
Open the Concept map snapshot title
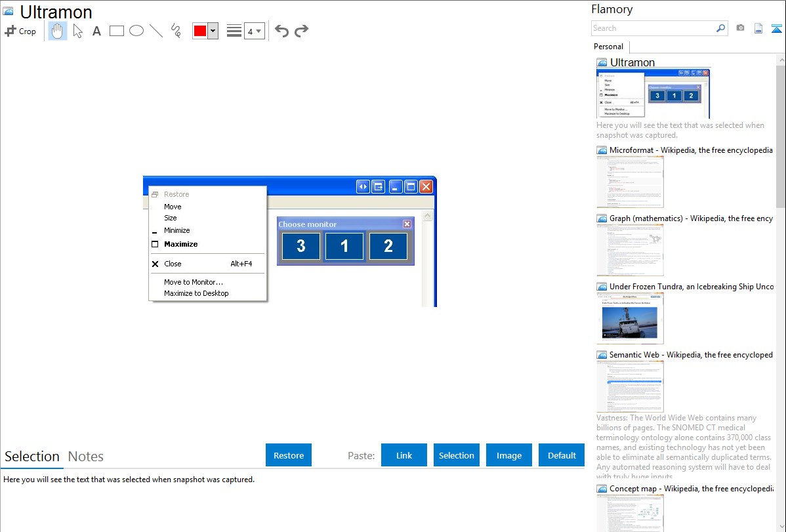click(691, 488)
